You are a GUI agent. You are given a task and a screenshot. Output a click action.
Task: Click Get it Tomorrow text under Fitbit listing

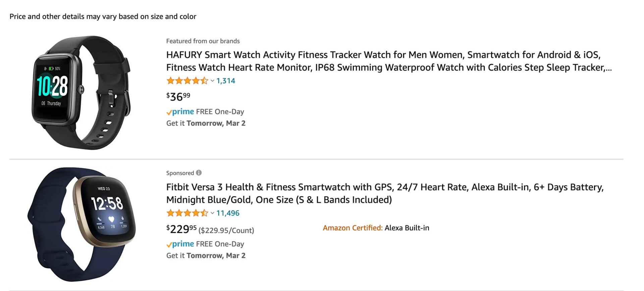point(206,256)
